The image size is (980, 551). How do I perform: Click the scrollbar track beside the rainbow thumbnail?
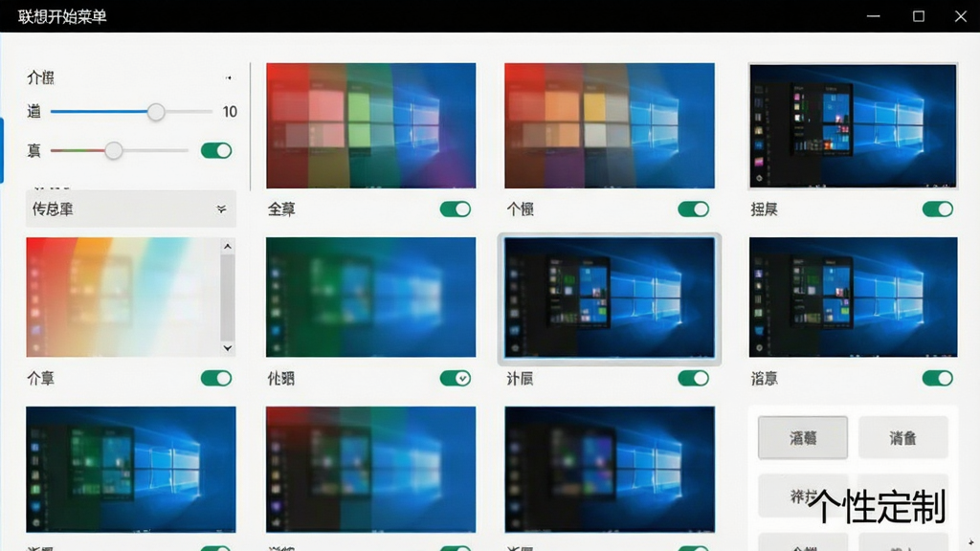coord(228,298)
